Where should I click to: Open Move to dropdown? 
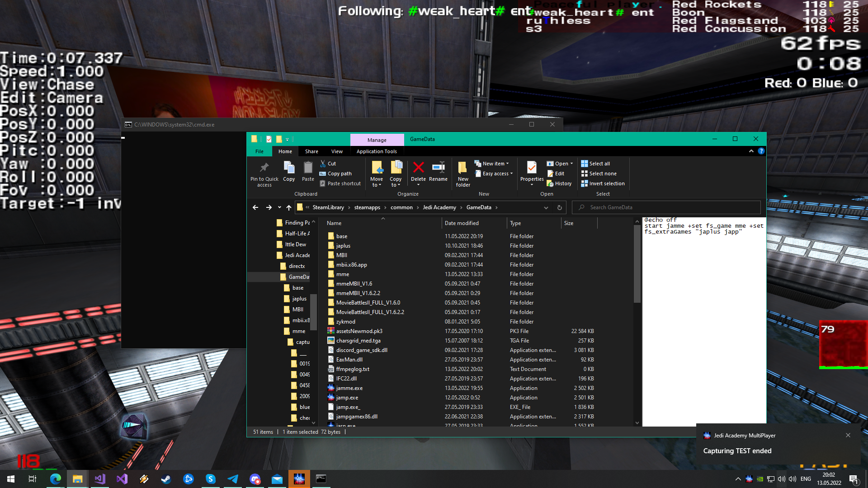377,174
